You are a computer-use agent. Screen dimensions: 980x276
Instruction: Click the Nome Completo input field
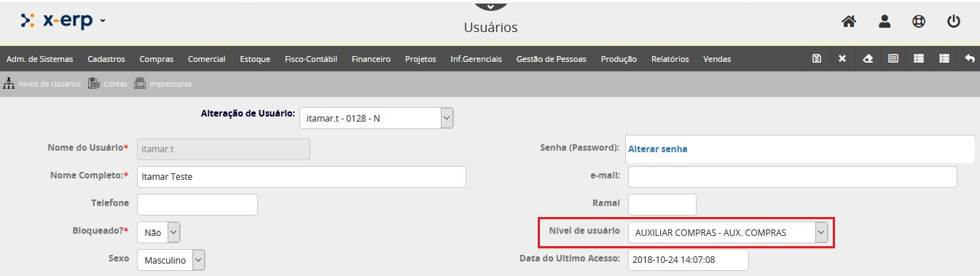click(302, 177)
